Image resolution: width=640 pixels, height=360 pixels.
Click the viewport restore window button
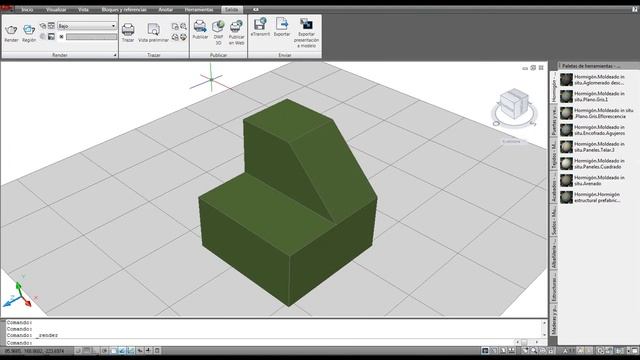[533, 68]
